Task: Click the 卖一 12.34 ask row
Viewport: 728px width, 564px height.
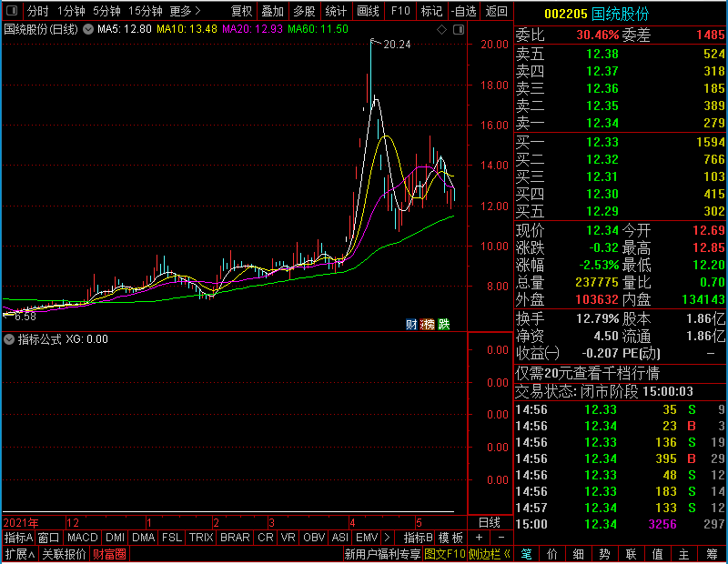Action: (x=620, y=123)
